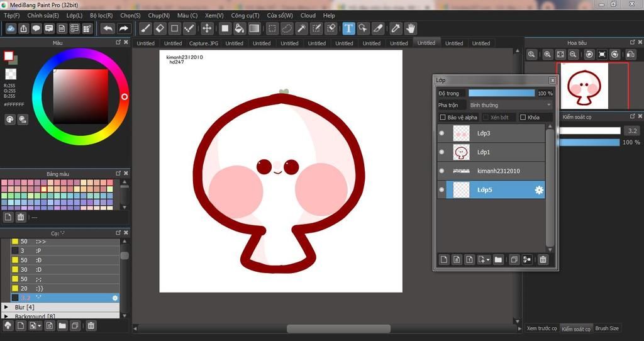The image size is (644, 341).
Task: Close the Lớp floating panel
Action: (552, 80)
